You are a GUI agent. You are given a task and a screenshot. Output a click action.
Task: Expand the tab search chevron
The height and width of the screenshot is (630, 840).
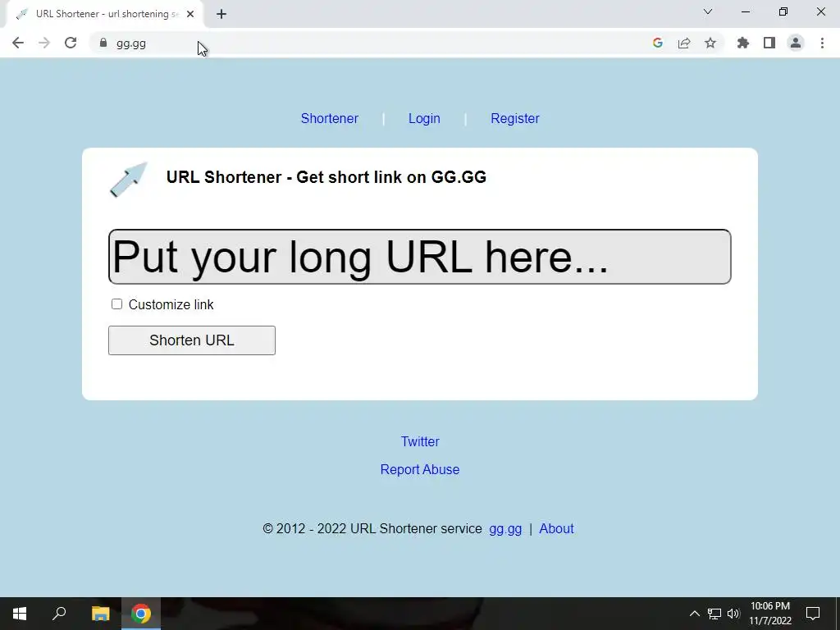pyautogui.click(x=708, y=11)
